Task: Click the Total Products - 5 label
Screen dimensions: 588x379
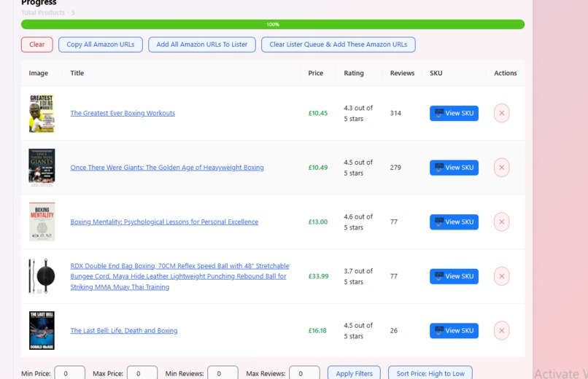Action: 47,12
